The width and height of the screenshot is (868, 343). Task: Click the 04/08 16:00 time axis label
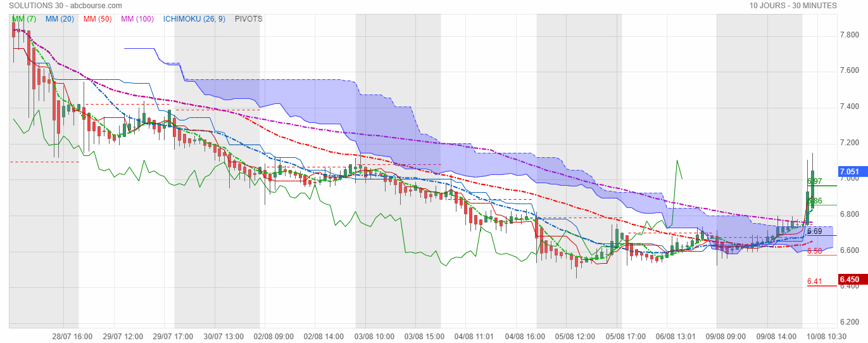tap(526, 336)
